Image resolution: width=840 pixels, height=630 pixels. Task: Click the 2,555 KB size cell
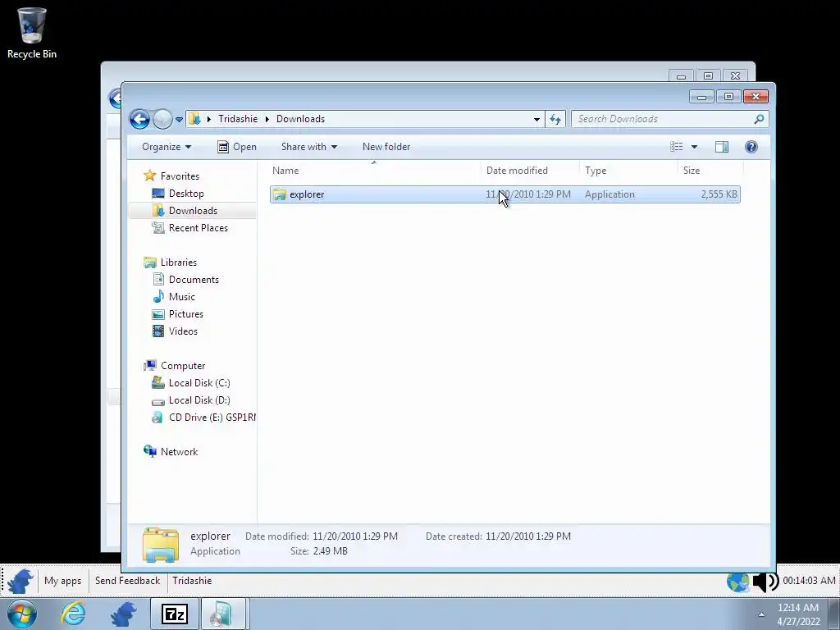click(719, 194)
